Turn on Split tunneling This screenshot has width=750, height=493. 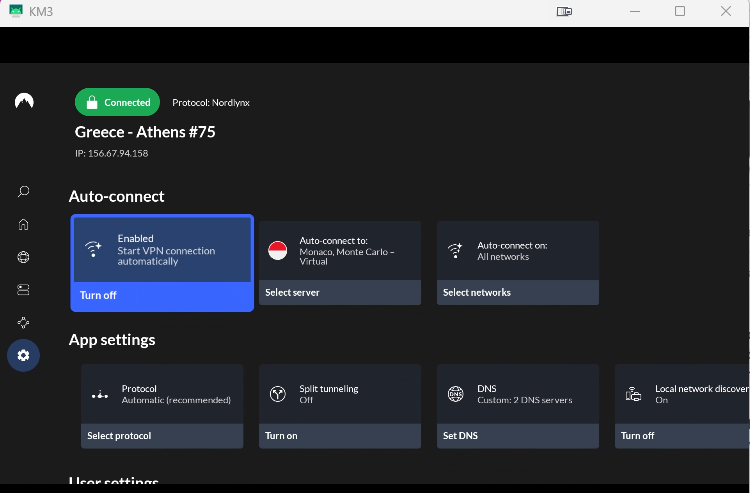tap(340, 436)
